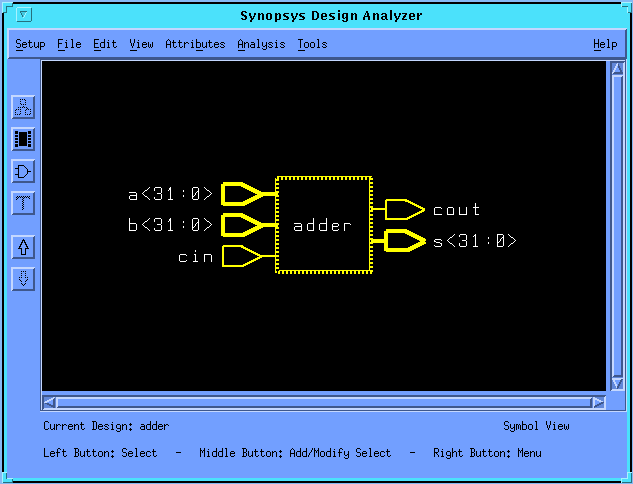Select the cin input port symbol
Viewport: 633px width, 484px height.
point(242,256)
